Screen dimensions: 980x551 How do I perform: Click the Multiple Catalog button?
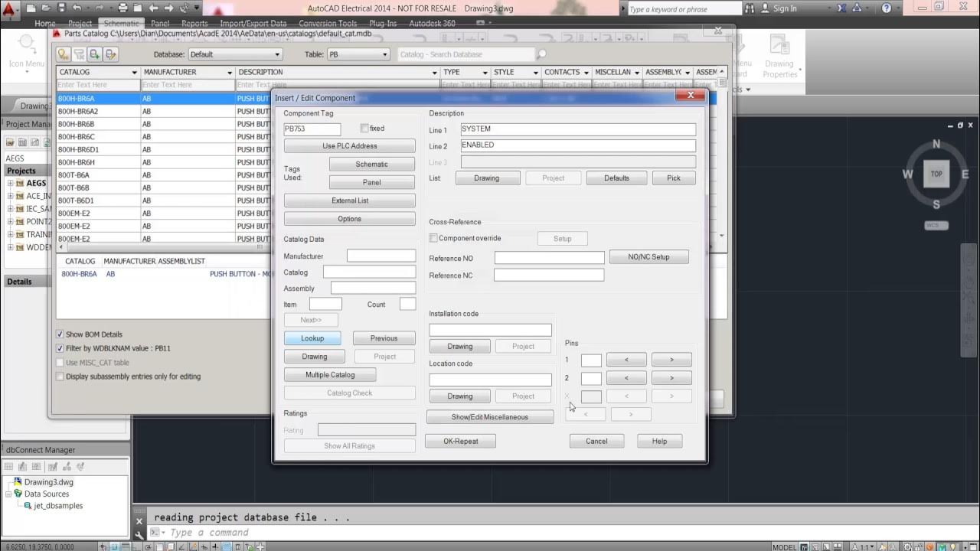pyautogui.click(x=330, y=375)
